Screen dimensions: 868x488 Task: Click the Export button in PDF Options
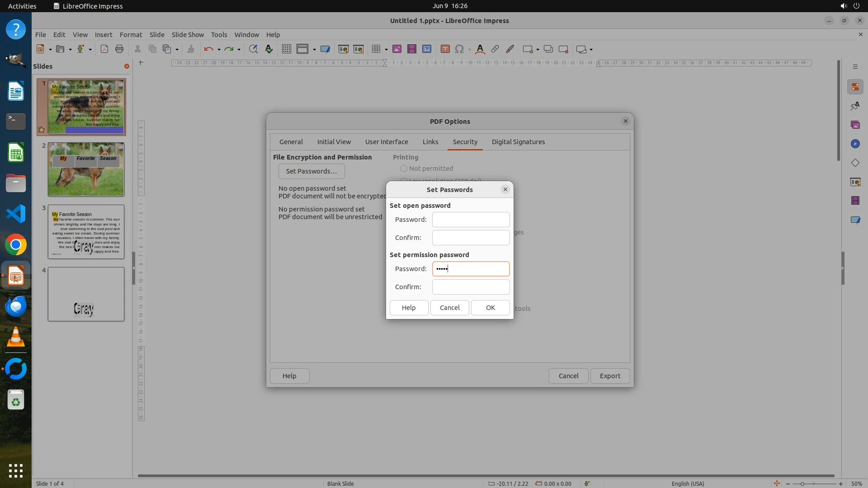click(x=609, y=376)
